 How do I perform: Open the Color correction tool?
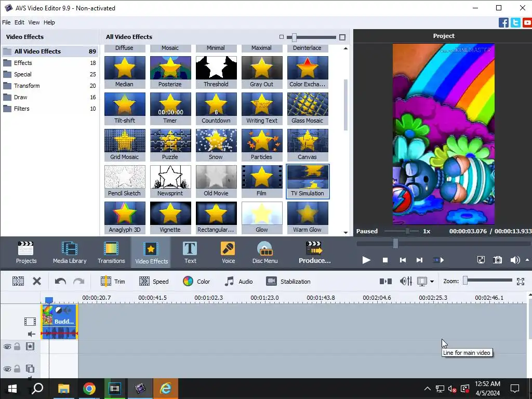click(196, 281)
